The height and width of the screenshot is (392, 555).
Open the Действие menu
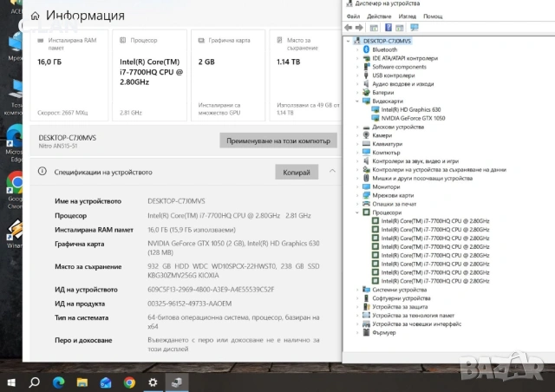coord(379,16)
